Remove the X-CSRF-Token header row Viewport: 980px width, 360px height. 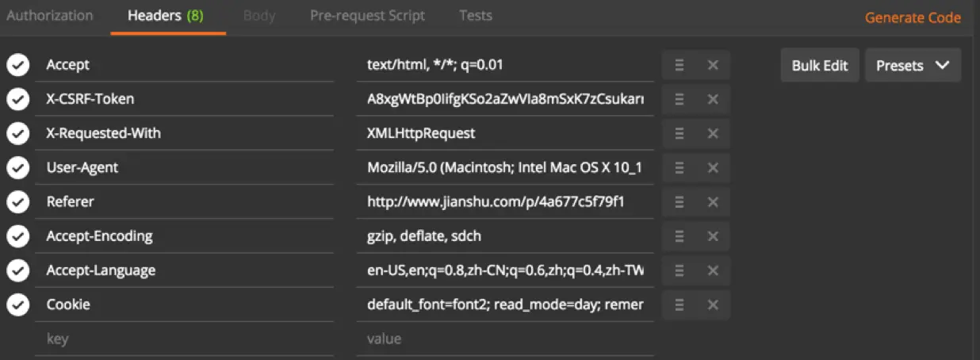click(x=713, y=99)
